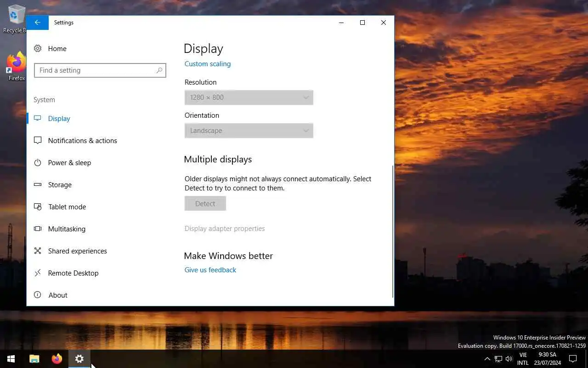Open the Resolution 1280 × 800 dropdown
This screenshot has width=588, height=368.
point(249,98)
